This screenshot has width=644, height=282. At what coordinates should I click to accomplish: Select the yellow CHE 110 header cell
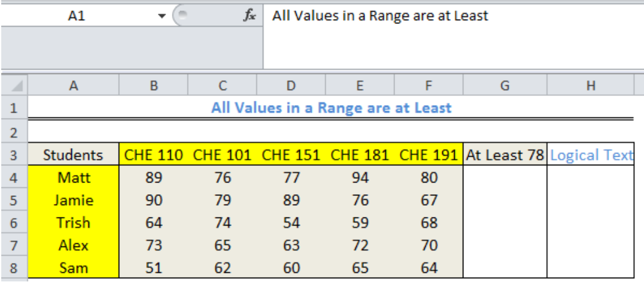[x=154, y=155]
